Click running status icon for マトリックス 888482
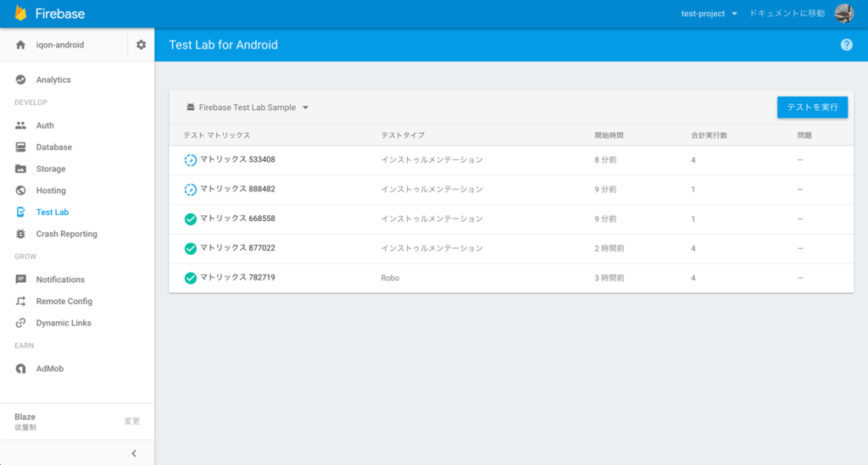 [x=190, y=190]
